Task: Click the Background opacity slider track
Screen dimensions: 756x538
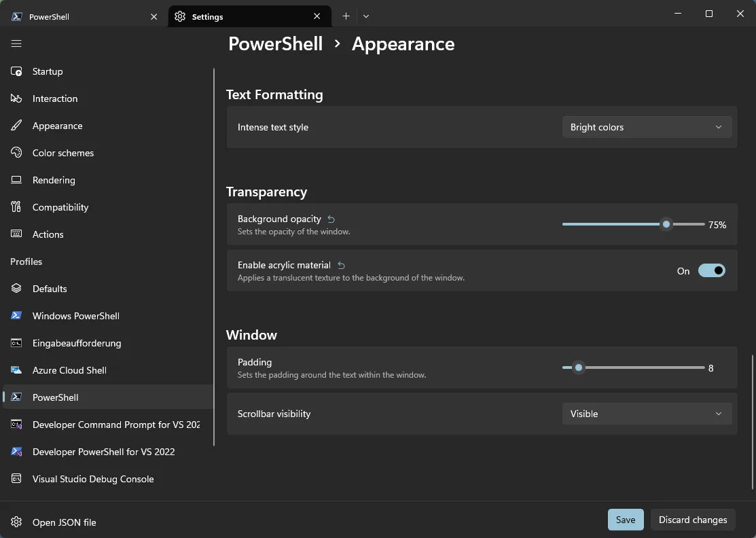Action: point(611,224)
